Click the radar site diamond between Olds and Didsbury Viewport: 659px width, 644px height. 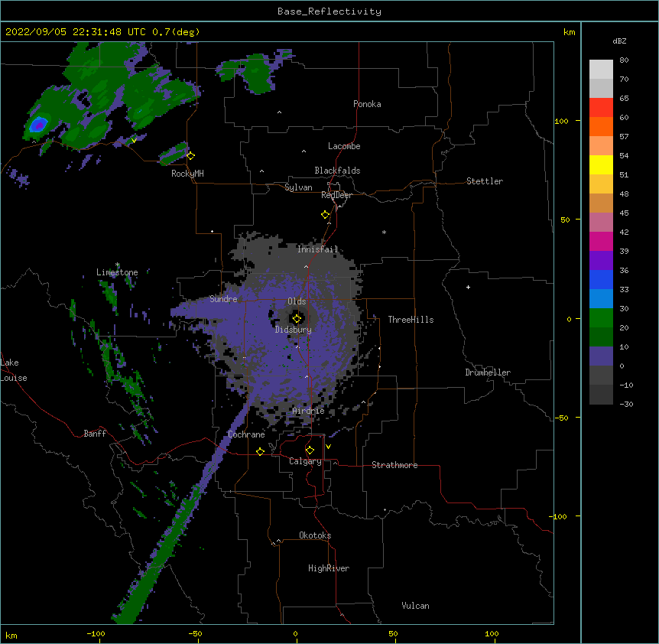pyautogui.click(x=297, y=318)
